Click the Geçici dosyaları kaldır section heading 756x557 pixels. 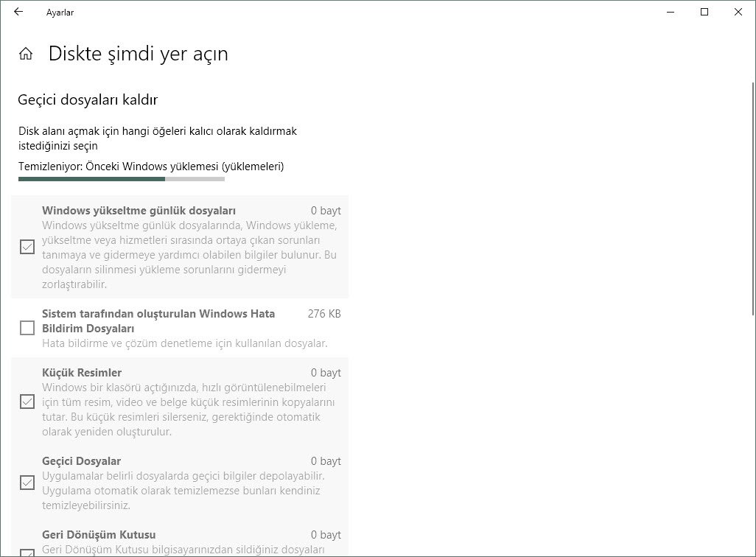click(88, 99)
